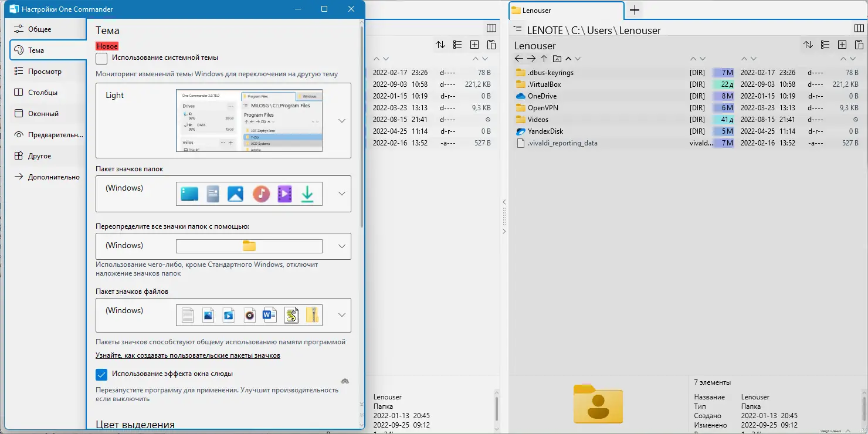Click the folder icon next to the up arrow
The height and width of the screenshot is (434, 868).
[x=557, y=59]
